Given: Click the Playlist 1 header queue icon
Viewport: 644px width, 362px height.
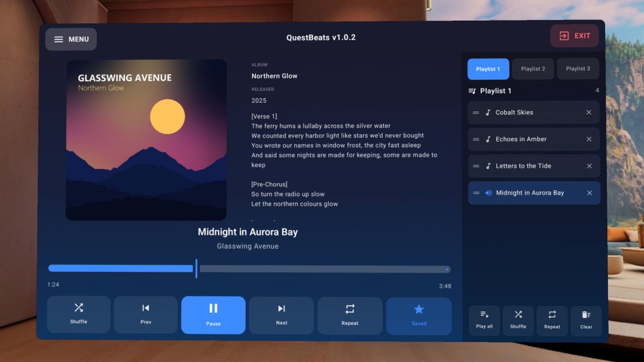Looking at the screenshot, I should 472,91.
